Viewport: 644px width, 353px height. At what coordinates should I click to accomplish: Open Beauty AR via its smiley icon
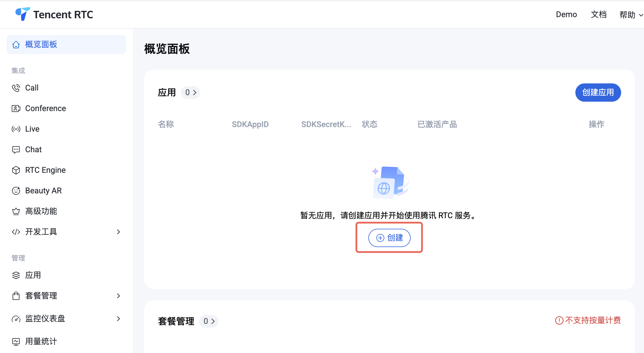pyautogui.click(x=16, y=191)
